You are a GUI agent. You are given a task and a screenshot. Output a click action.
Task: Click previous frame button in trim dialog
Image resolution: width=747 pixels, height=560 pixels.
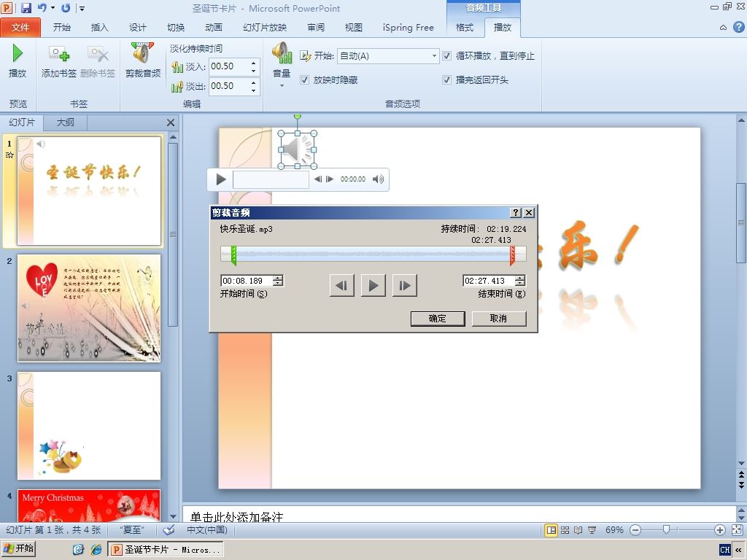(342, 285)
